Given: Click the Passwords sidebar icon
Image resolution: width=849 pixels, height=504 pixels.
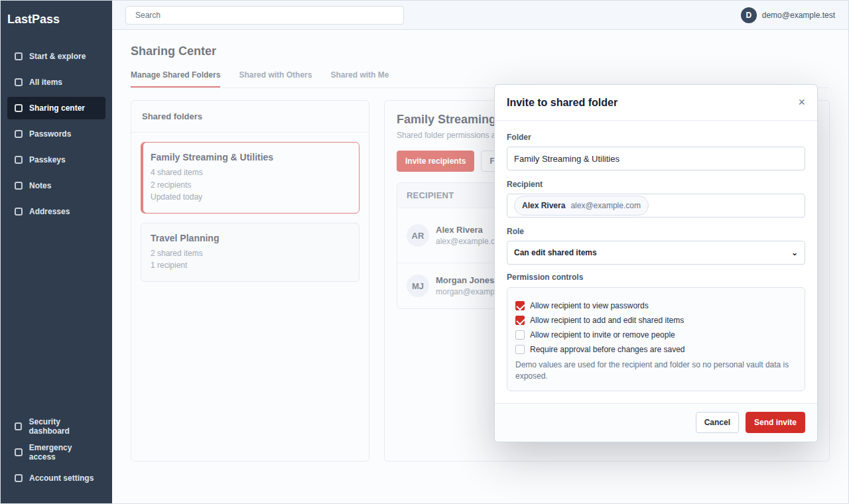Looking at the screenshot, I should point(19,134).
